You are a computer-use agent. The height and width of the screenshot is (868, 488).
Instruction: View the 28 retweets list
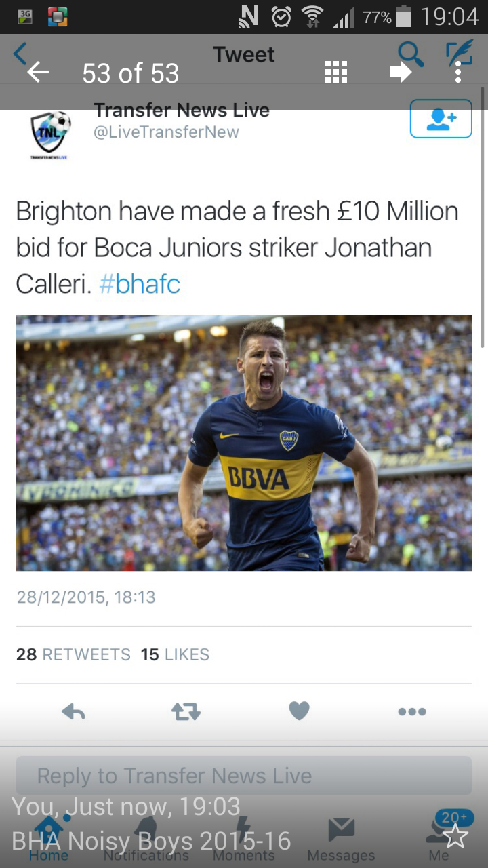point(73,654)
